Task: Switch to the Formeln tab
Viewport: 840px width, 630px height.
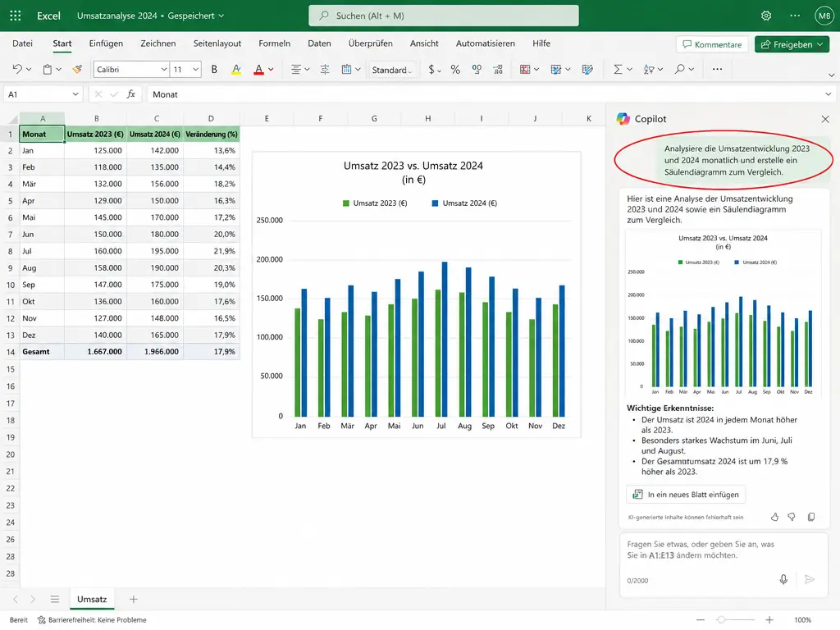Action: click(274, 43)
